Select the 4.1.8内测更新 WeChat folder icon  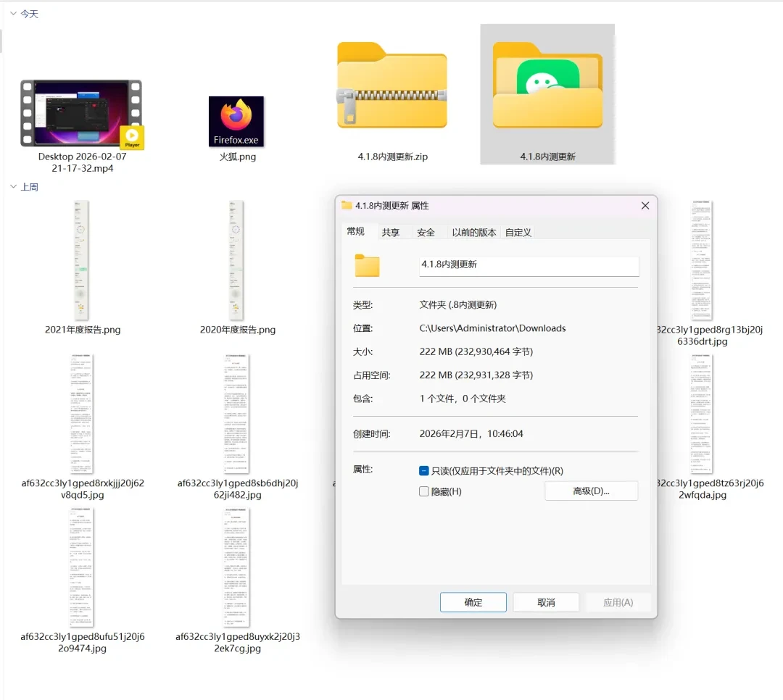pos(547,86)
